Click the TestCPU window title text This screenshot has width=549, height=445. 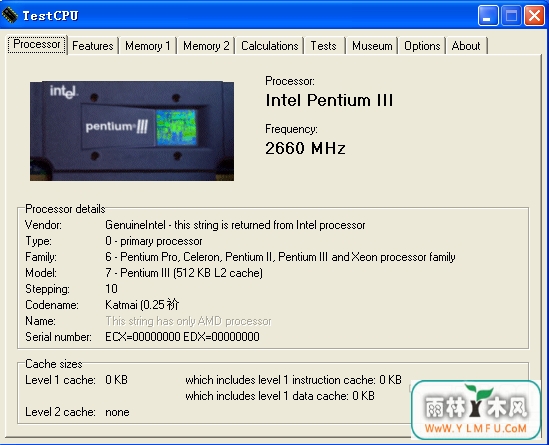coord(50,16)
